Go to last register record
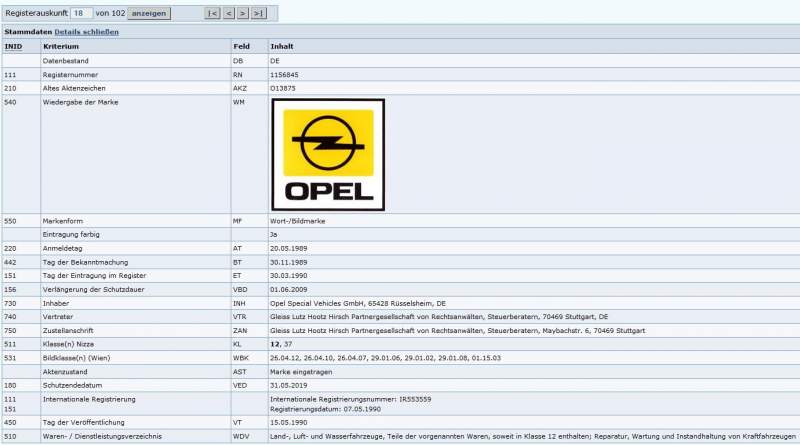Image resolution: width=800 pixels, height=445 pixels. (x=259, y=13)
